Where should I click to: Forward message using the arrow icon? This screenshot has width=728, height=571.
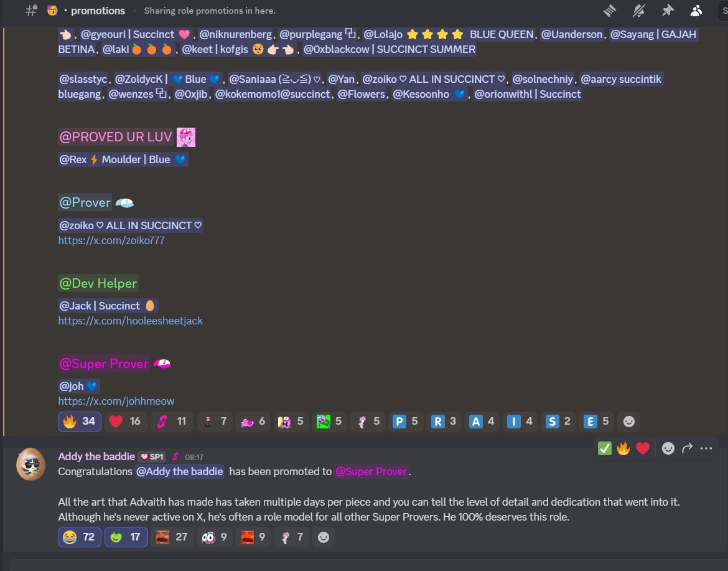687,448
